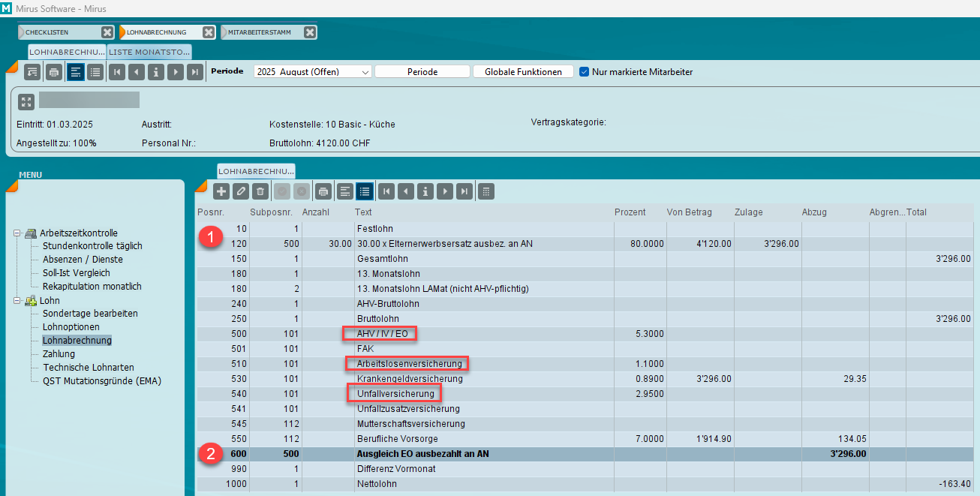Collapse the Arbeitszeitkontrolle tree node
Image resolution: width=980 pixels, height=496 pixels.
pyautogui.click(x=17, y=233)
